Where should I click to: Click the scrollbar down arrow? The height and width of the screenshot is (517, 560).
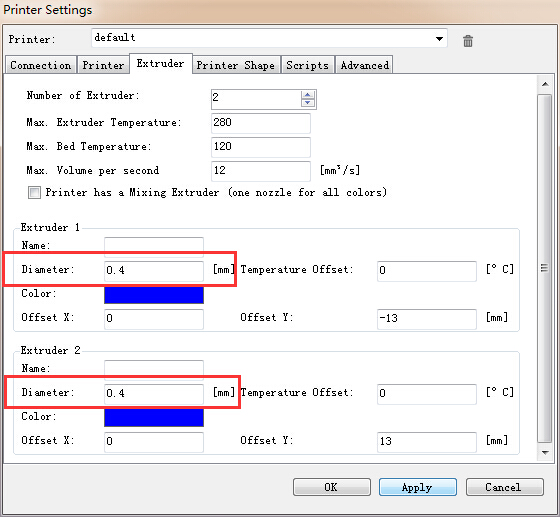click(545, 452)
